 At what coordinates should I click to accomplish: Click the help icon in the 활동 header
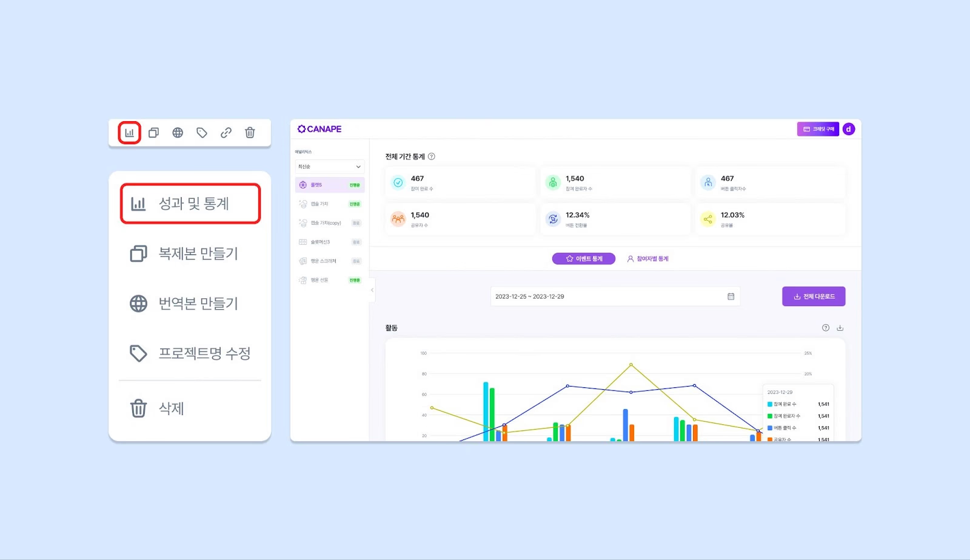(x=826, y=328)
